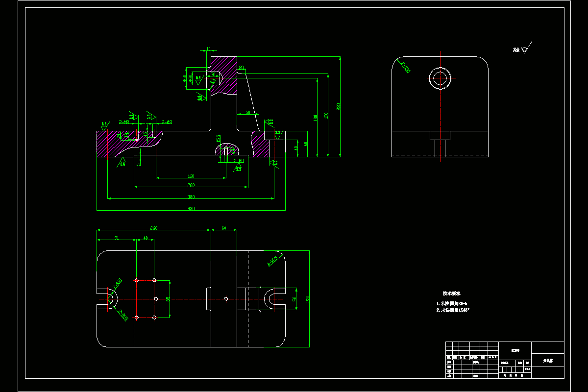Select the 2-ø8 hole callout text
Viewport: 588px width, 392px height.
click(166, 122)
